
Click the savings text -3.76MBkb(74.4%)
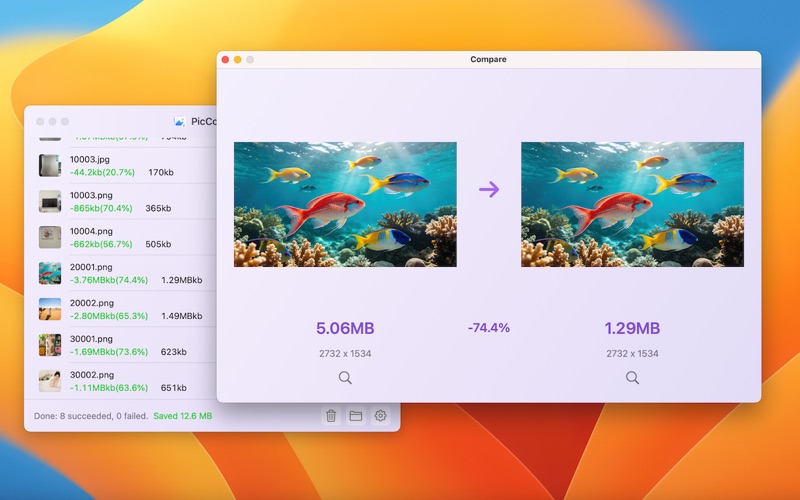[109, 280]
